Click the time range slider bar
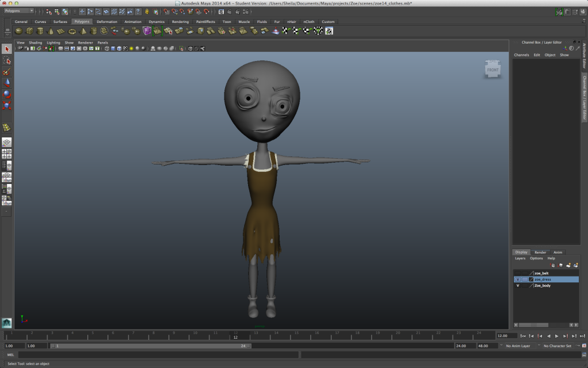588x368 pixels. [150, 346]
